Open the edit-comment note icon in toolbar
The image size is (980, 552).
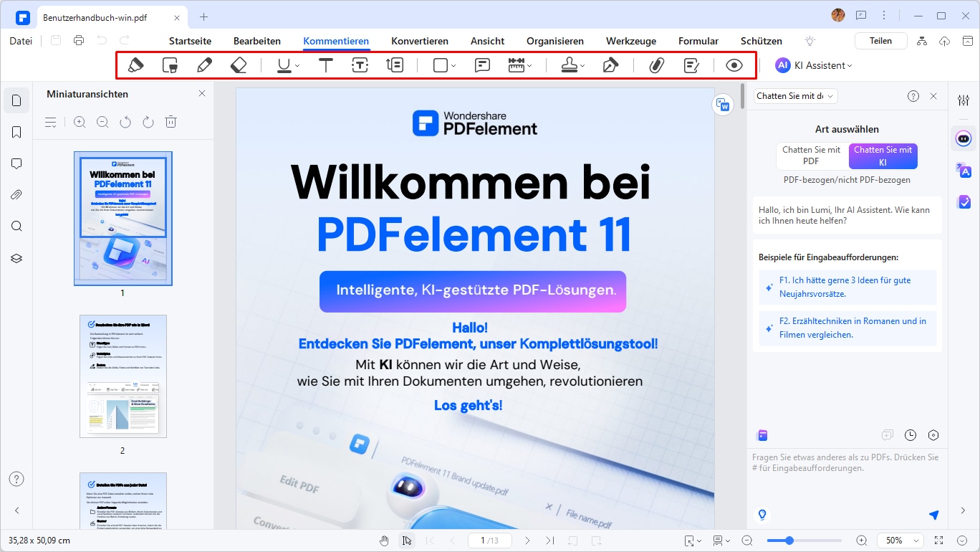pyautogui.click(x=691, y=65)
